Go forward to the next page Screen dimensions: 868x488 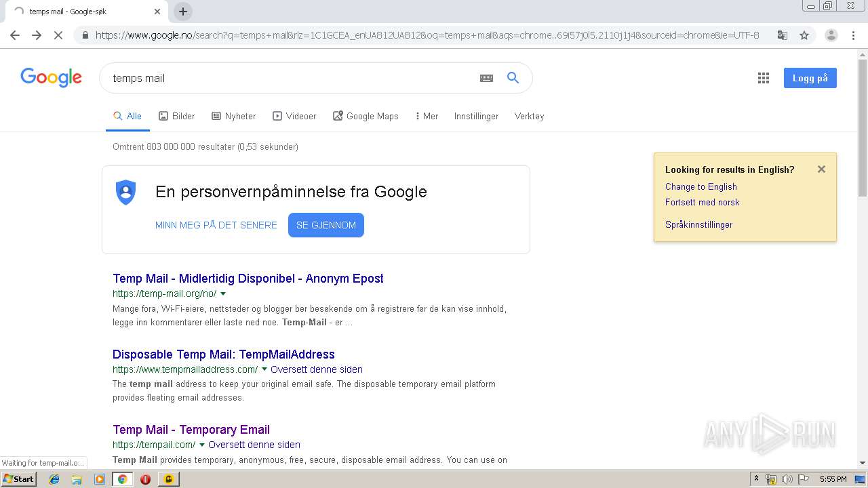tap(37, 35)
